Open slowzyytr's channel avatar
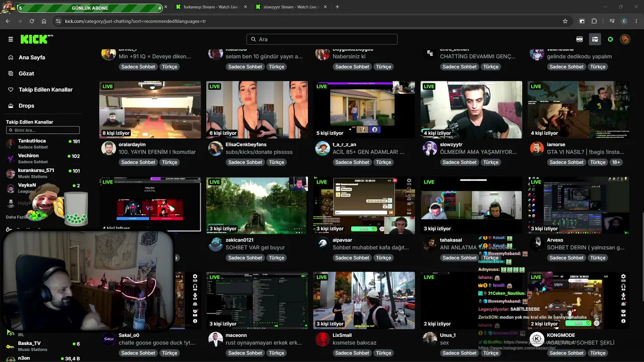Viewport: 644px width, 362px height. (x=430, y=148)
